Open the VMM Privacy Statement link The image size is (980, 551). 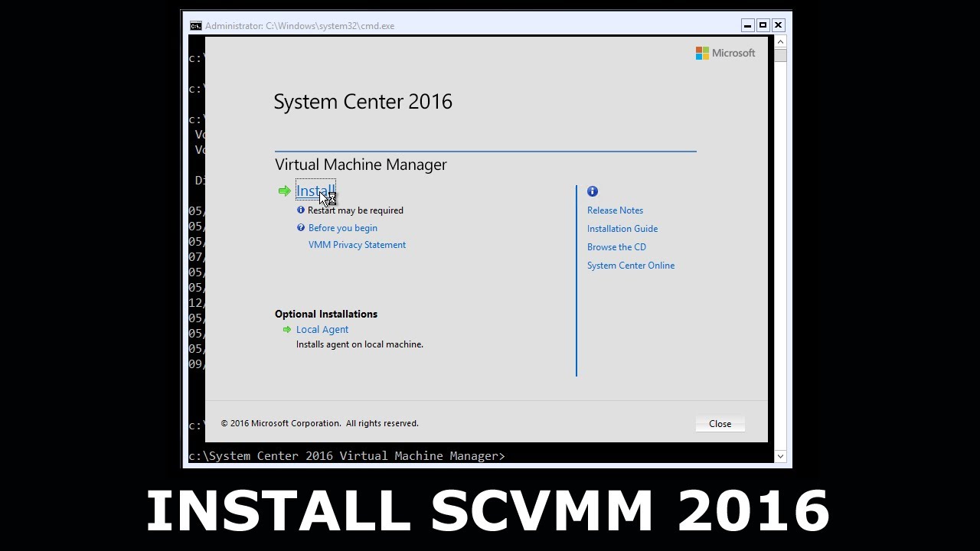[357, 245]
